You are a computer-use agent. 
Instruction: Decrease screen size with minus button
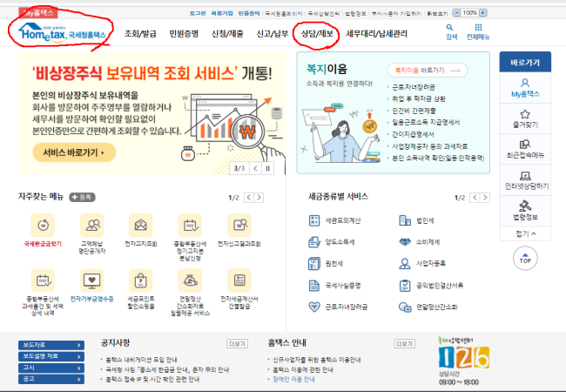[456, 13]
